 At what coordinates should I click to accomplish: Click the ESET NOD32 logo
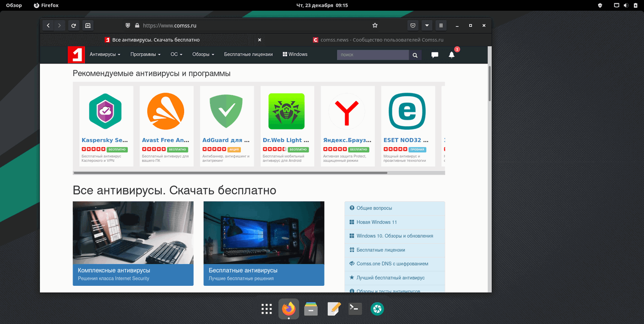407,111
